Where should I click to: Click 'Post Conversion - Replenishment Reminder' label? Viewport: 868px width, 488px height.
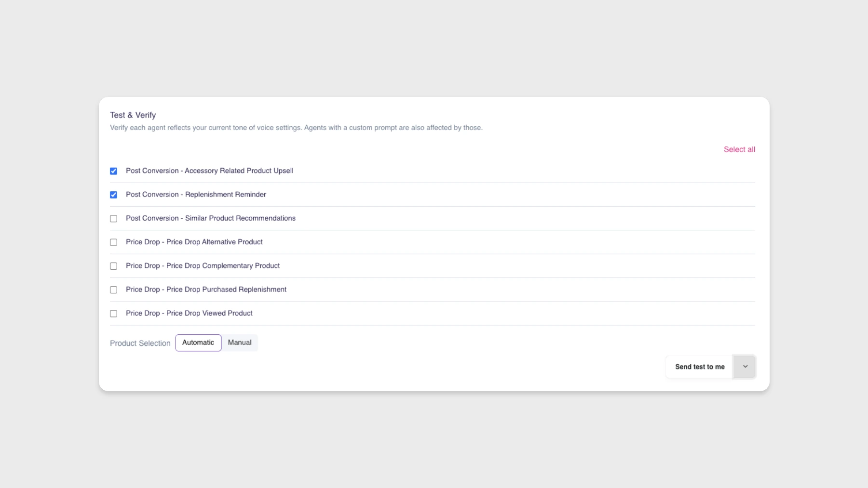[196, 194]
